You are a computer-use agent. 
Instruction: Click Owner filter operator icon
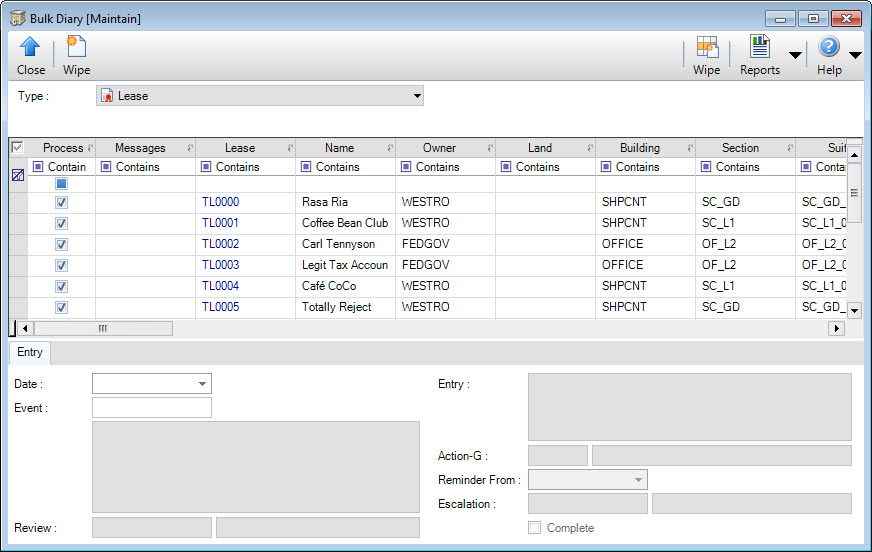[x=407, y=167]
